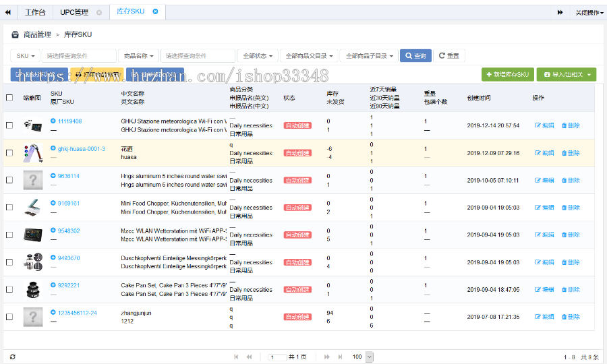Focus the SKU query input field
The image size is (607, 364).
79,56
